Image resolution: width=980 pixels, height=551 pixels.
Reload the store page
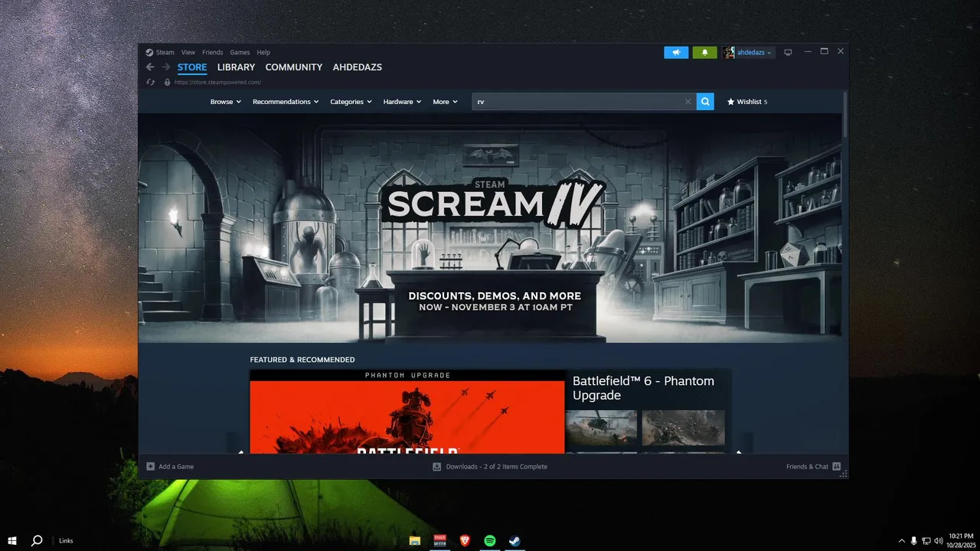click(151, 82)
